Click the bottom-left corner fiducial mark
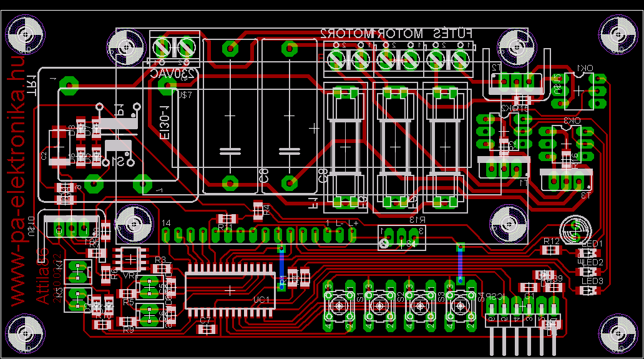644x359 pixels. [x=25, y=333]
